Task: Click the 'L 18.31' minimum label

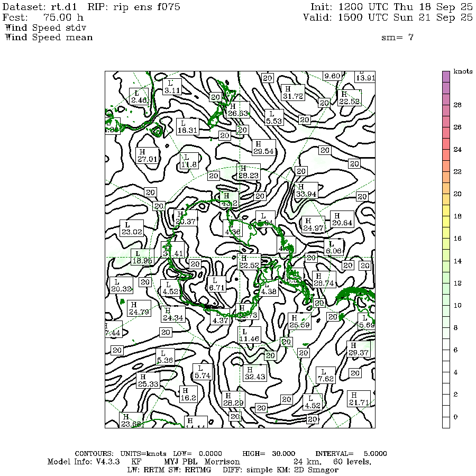Action: (188, 127)
